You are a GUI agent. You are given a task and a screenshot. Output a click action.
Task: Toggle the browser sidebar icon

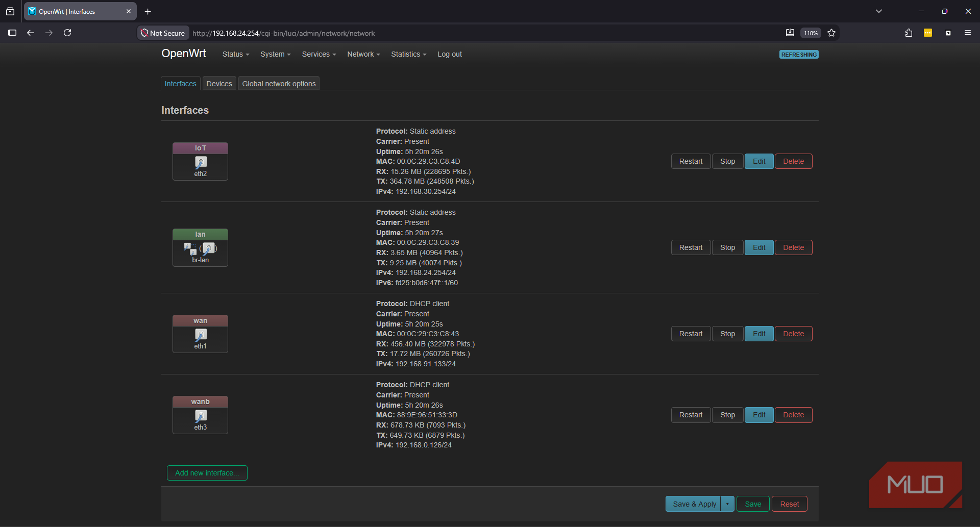pyautogui.click(x=12, y=33)
